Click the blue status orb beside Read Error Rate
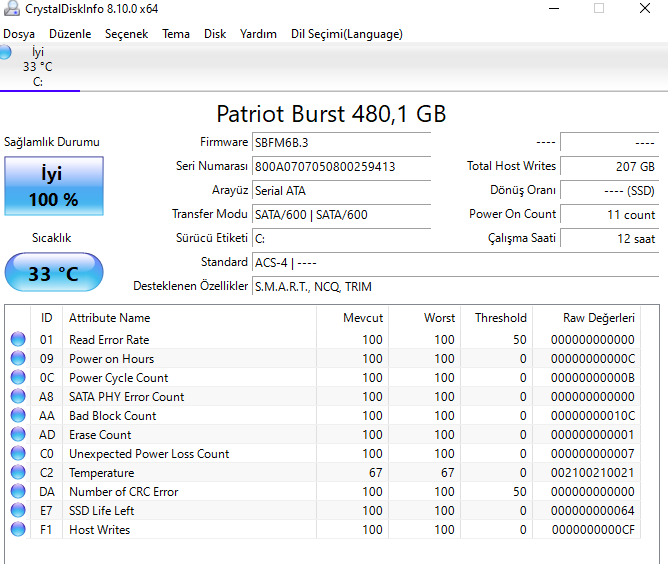This screenshot has width=668, height=564. tap(18, 340)
